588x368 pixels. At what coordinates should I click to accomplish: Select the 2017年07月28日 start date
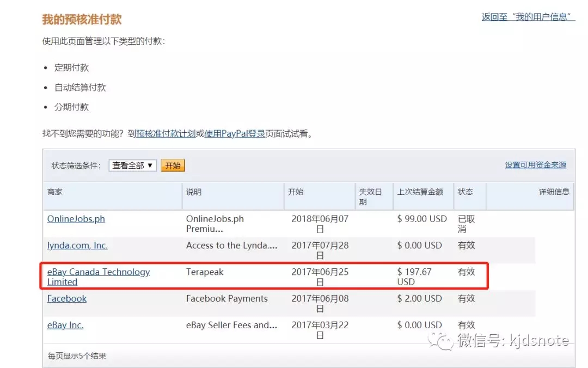(x=320, y=250)
